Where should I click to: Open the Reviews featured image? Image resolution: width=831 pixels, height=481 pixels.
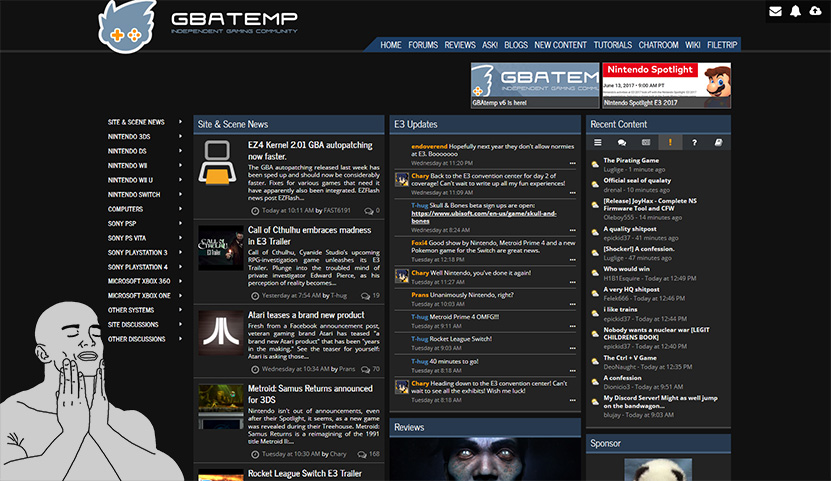[485, 459]
